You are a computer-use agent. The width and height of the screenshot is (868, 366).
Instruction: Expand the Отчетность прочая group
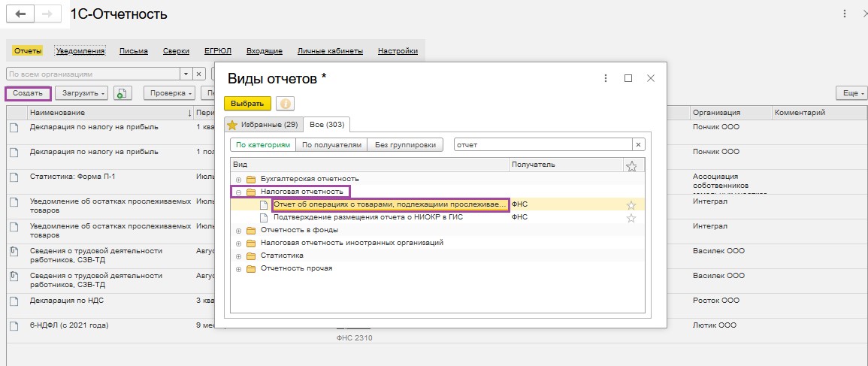(x=238, y=269)
